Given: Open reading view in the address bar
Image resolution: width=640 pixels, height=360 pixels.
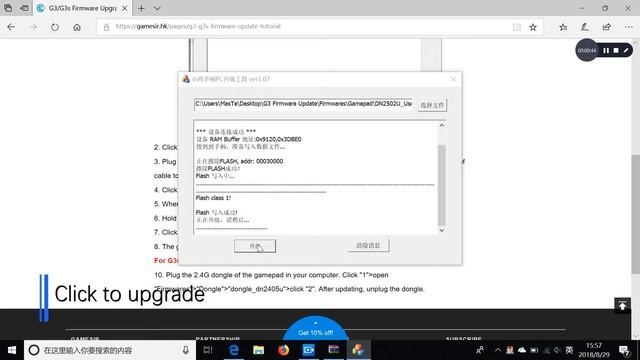Looking at the screenshot, I should 517,27.
